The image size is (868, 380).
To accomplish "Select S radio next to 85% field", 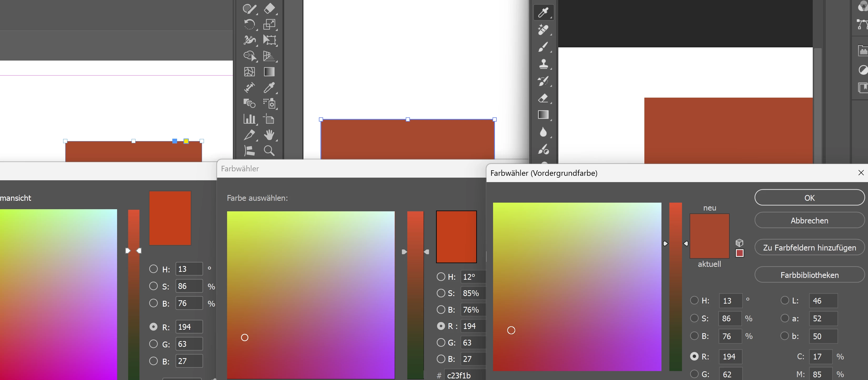I will pos(441,293).
